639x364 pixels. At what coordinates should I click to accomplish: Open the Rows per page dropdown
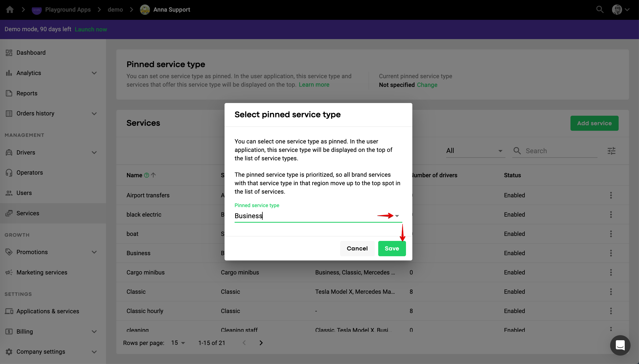click(178, 343)
